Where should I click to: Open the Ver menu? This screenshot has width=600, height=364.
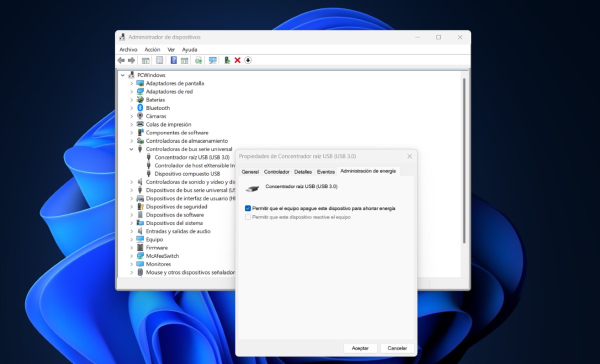(171, 49)
